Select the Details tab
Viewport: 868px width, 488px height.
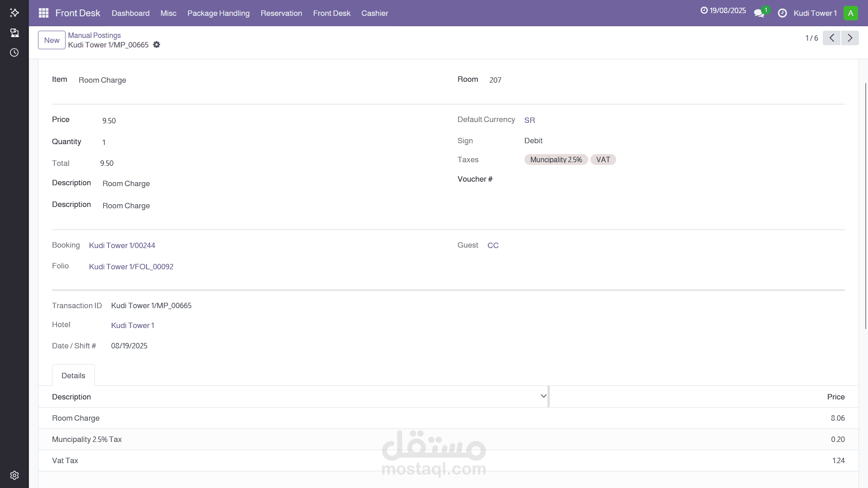point(73,375)
